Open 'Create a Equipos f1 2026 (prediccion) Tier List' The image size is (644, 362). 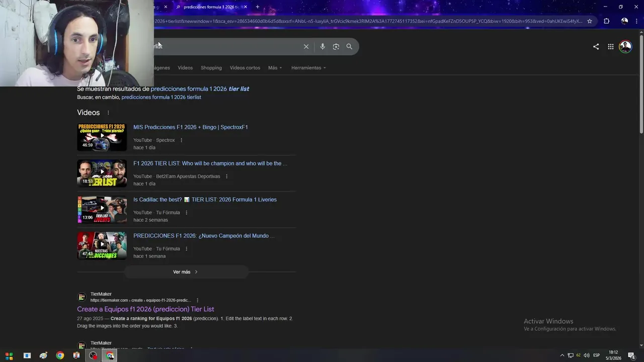[x=145, y=309]
